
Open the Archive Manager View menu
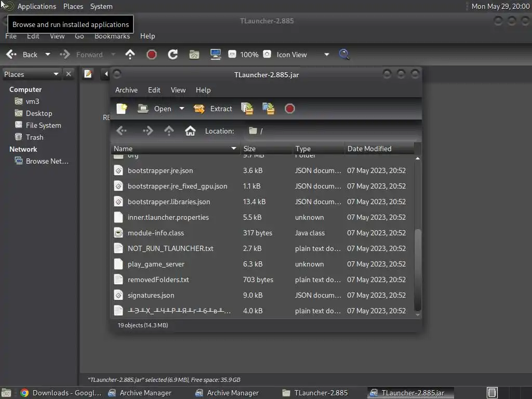178,90
